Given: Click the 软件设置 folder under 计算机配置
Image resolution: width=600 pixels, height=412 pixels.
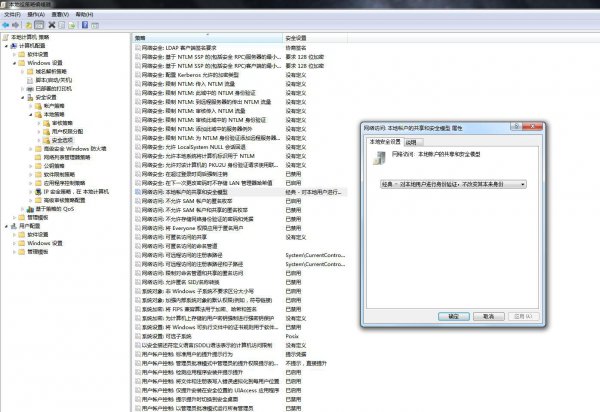Looking at the screenshot, I should pos(38,55).
